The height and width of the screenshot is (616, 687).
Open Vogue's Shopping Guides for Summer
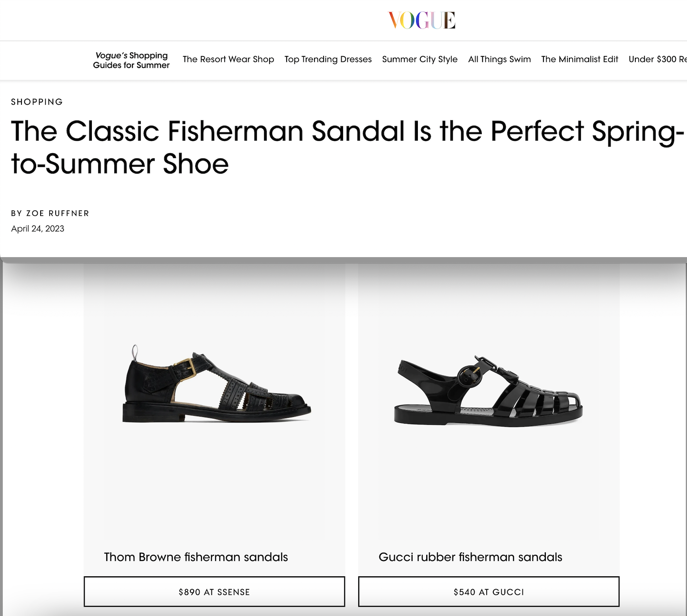(131, 60)
